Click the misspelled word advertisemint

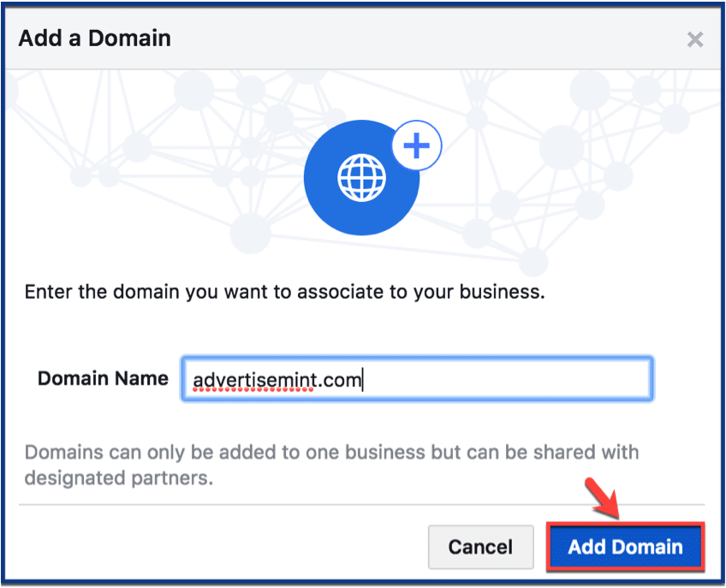(x=254, y=381)
